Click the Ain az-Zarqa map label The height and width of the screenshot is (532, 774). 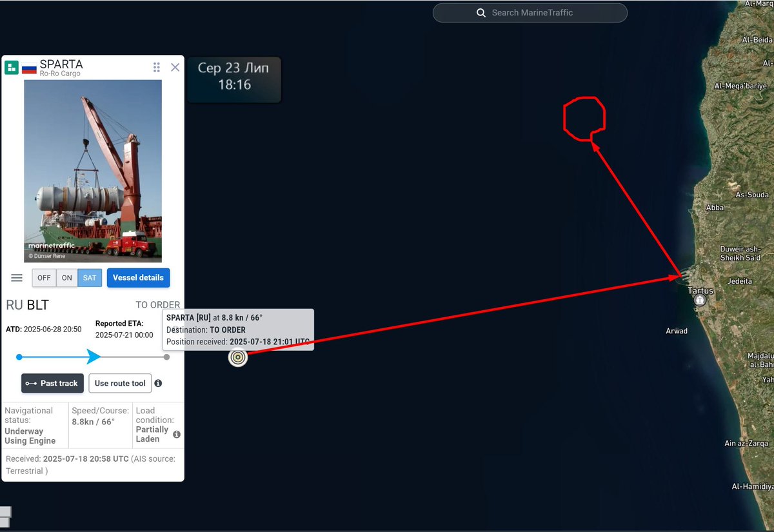coord(746,443)
